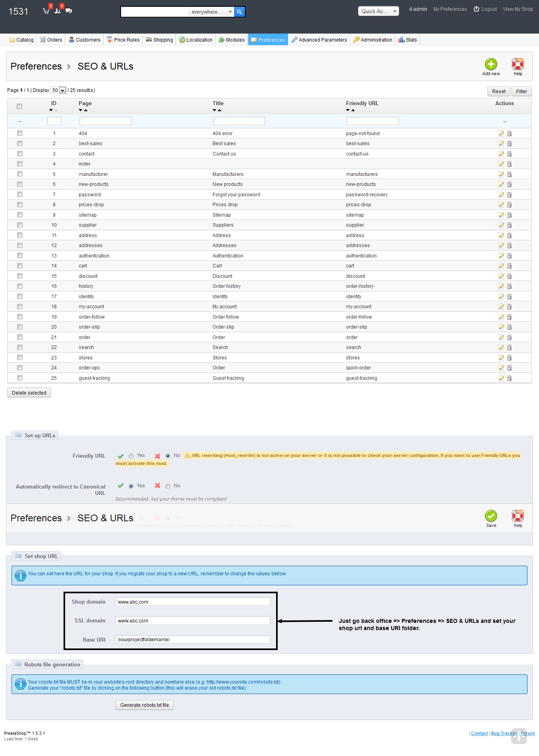Open the View My Shop link
This screenshot has width=539, height=756.
tap(518, 9)
